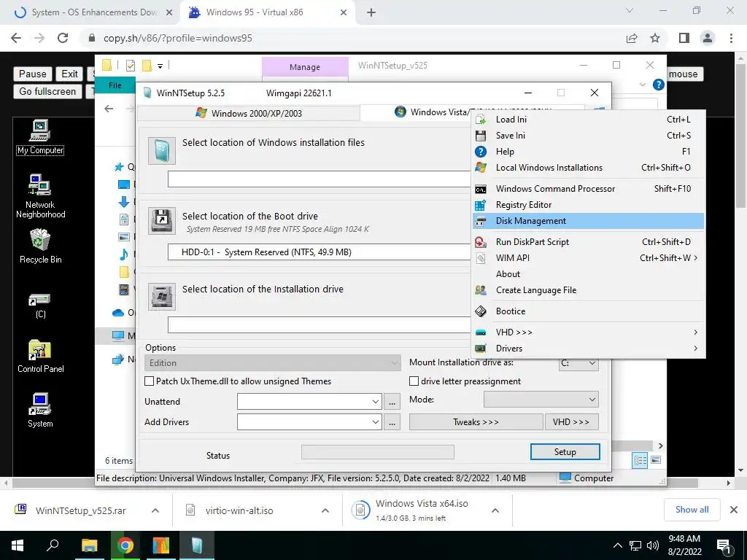Image resolution: width=747 pixels, height=560 pixels.
Task: Select My Computer desktop icon
Action: [40, 137]
